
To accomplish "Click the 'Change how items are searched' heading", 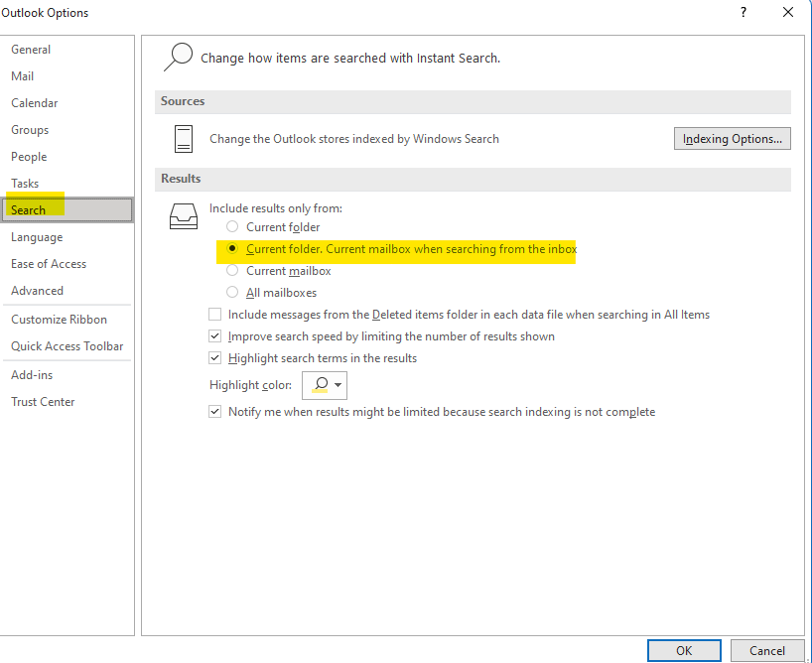I will coord(350,58).
